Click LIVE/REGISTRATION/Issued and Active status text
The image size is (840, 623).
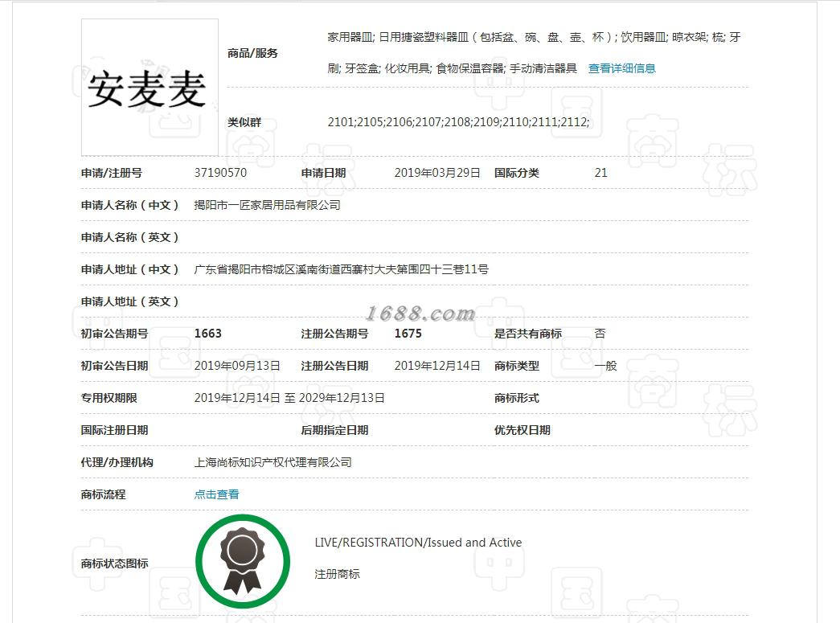click(x=418, y=543)
